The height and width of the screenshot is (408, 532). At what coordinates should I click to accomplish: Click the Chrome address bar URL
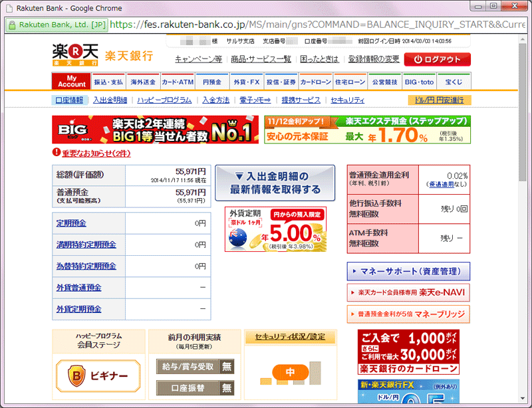pyautogui.click(x=317, y=25)
